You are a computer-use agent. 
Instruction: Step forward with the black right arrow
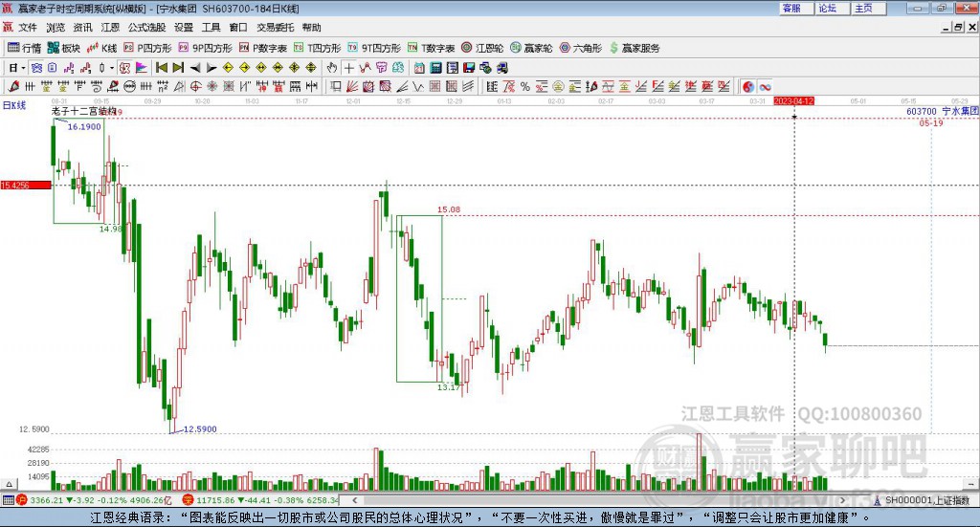click(212, 68)
